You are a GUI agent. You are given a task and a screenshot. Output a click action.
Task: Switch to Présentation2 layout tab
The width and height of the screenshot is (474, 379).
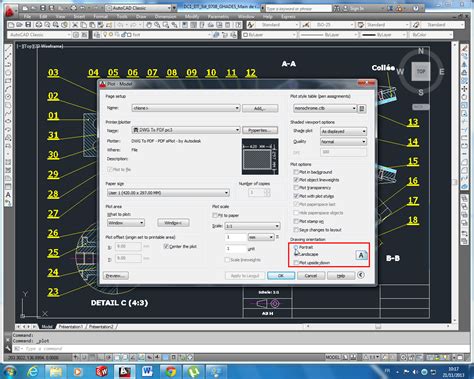click(101, 327)
